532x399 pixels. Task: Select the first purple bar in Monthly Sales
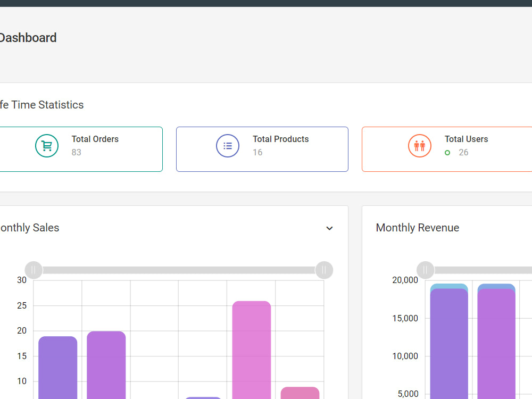tap(57, 368)
